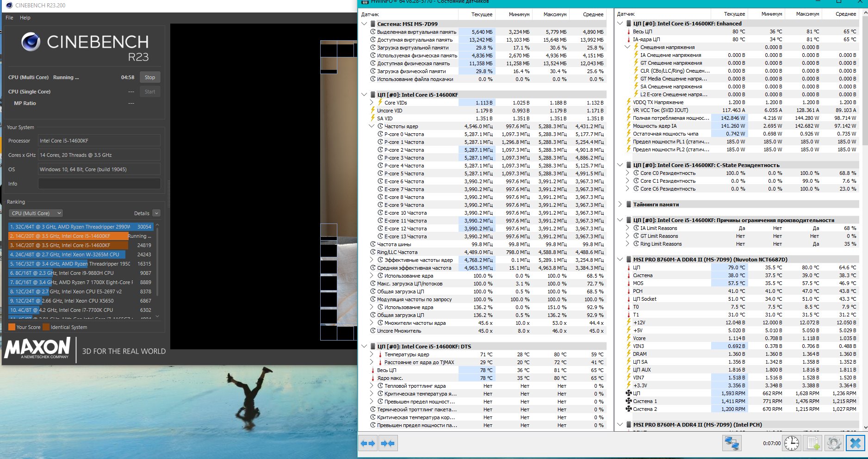This screenshot has height=459, width=868.
Task: Collapse the Система: MSI MS-7D99 section
Action: [x=364, y=24]
